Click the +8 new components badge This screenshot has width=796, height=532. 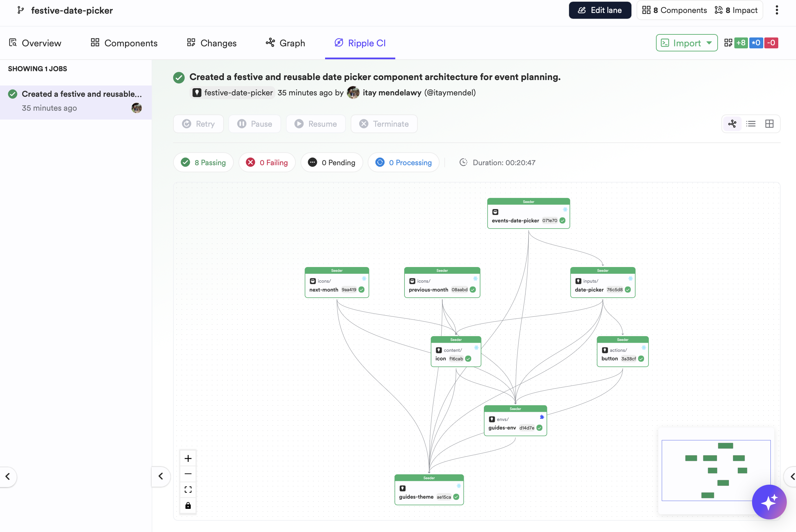741,43
